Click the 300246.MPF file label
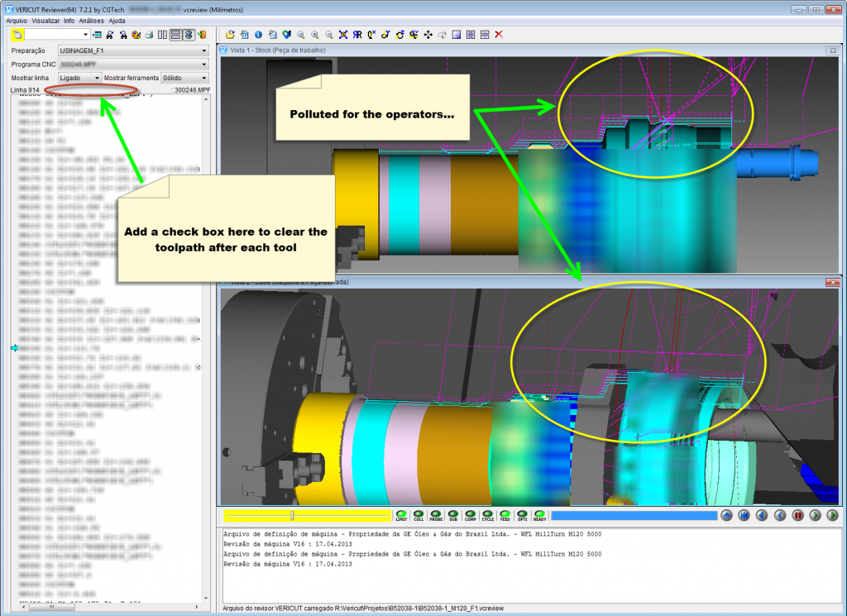 (192, 90)
